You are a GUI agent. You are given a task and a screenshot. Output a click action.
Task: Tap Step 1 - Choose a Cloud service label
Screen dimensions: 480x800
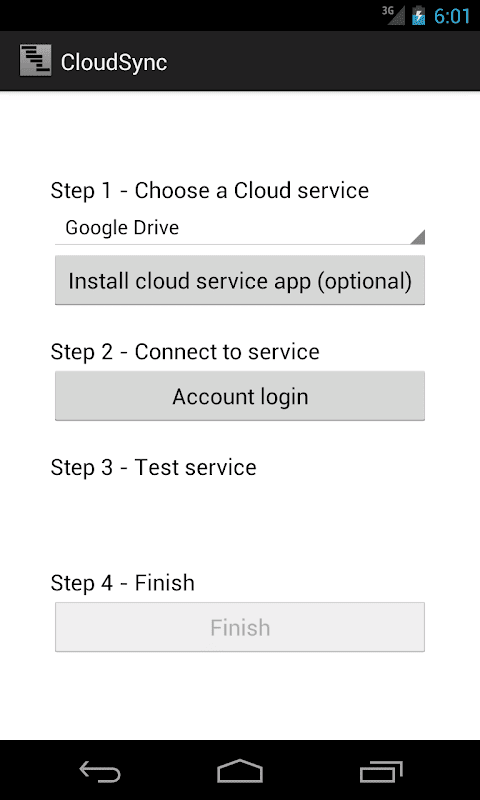[210, 190]
